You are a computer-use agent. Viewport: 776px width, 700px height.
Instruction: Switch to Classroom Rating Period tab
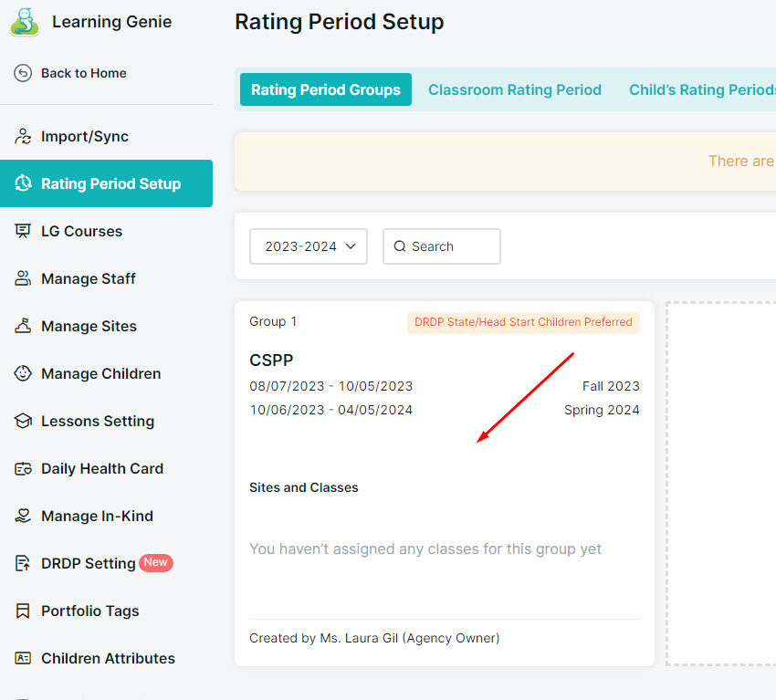click(x=515, y=89)
